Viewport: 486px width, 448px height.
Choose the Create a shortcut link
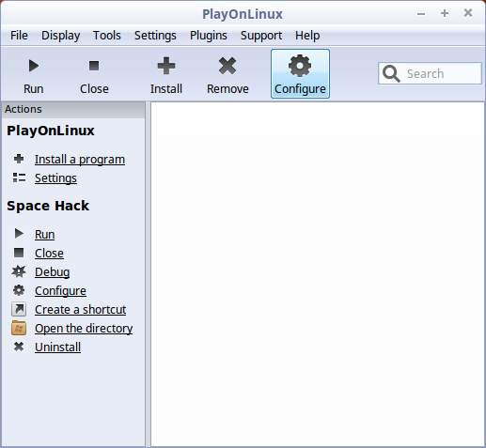pos(81,310)
